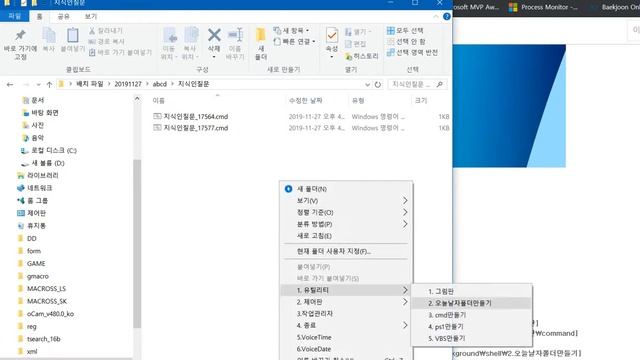The width and height of the screenshot is (640, 360).
Task: Open the New item (새 항목) dropdown
Action: pyautogui.click(x=291, y=31)
